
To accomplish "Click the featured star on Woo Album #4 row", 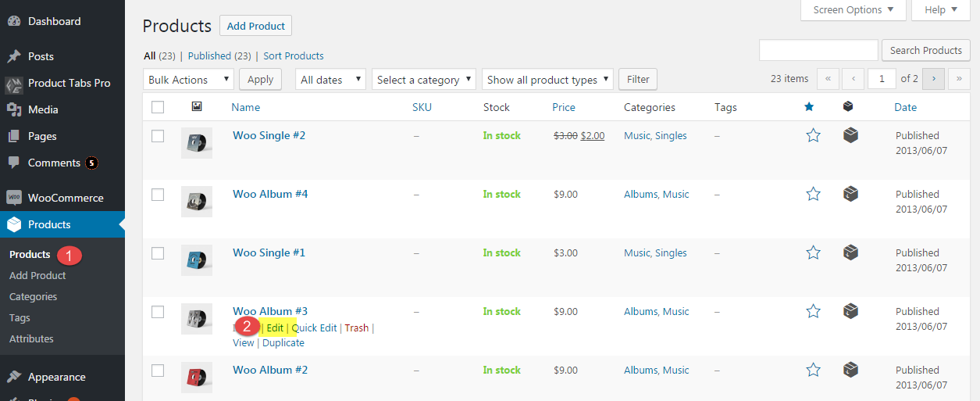I will [813, 194].
